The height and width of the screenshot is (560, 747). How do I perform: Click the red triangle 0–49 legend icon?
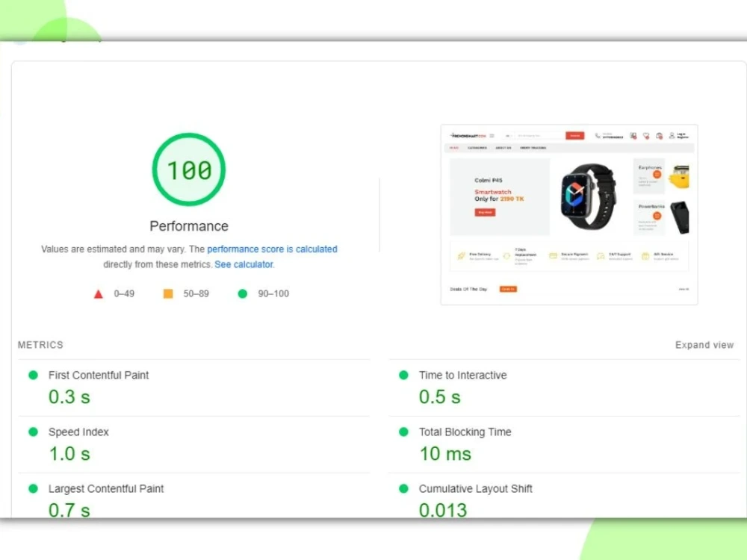click(x=98, y=293)
